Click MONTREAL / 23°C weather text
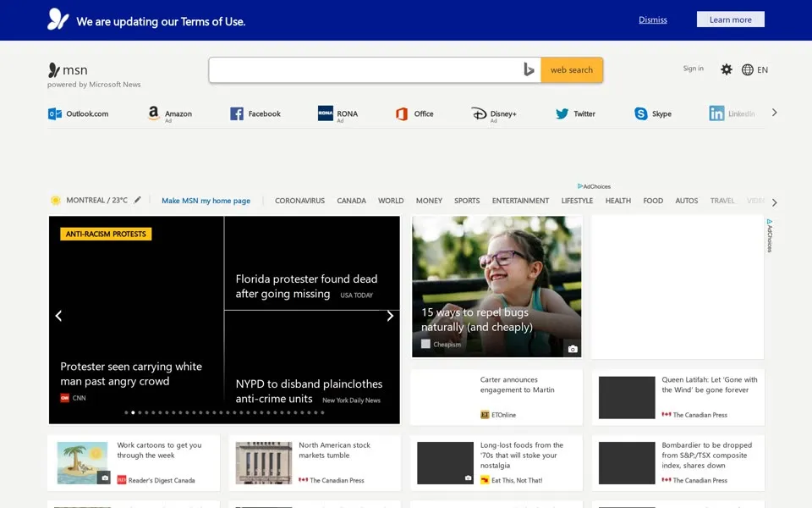Screen dimensions: 812x508 (96, 200)
